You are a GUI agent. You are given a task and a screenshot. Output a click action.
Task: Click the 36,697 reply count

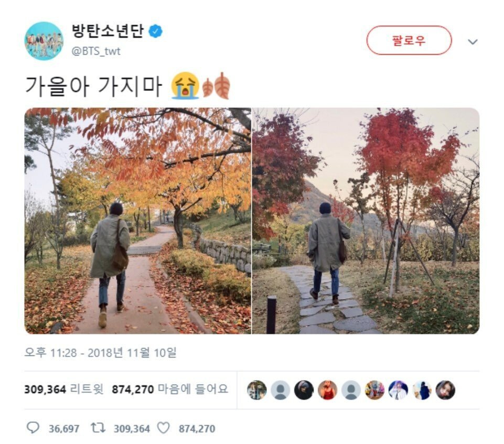pyautogui.click(x=64, y=429)
